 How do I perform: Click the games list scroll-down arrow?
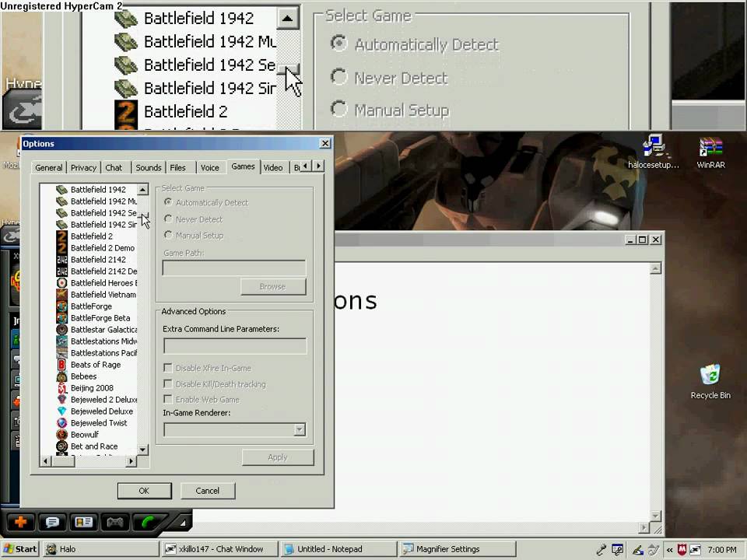coord(142,449)
